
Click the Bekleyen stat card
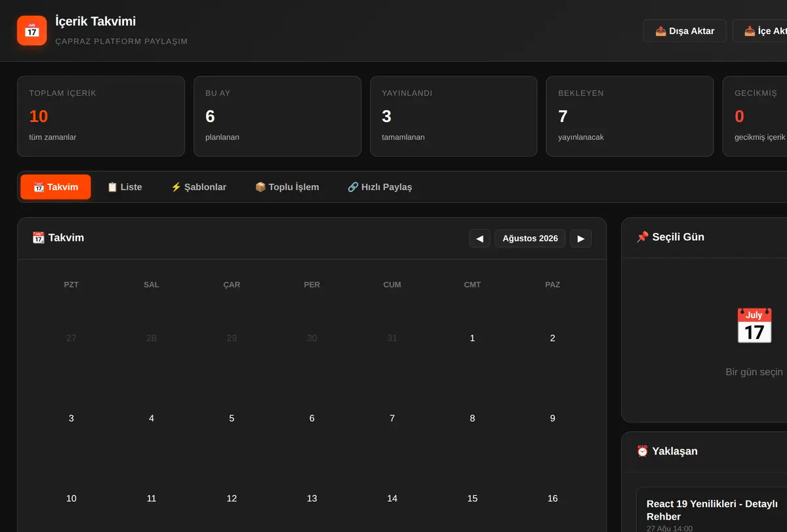(630, 116)
